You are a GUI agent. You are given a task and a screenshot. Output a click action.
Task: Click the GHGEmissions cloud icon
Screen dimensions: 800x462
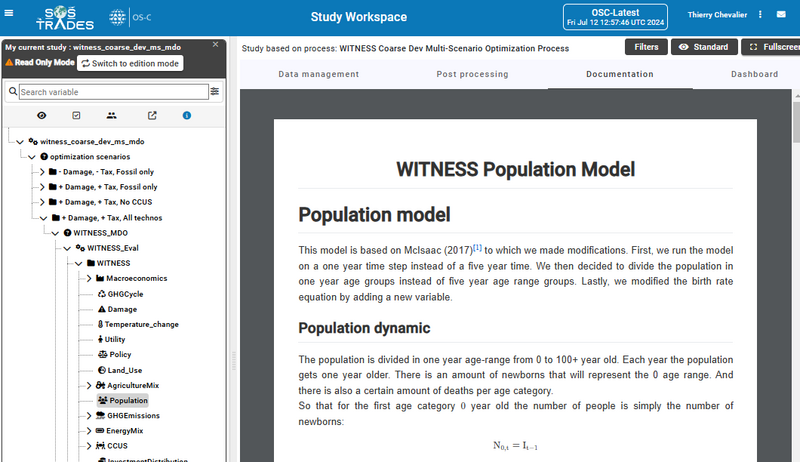(101, 416)
